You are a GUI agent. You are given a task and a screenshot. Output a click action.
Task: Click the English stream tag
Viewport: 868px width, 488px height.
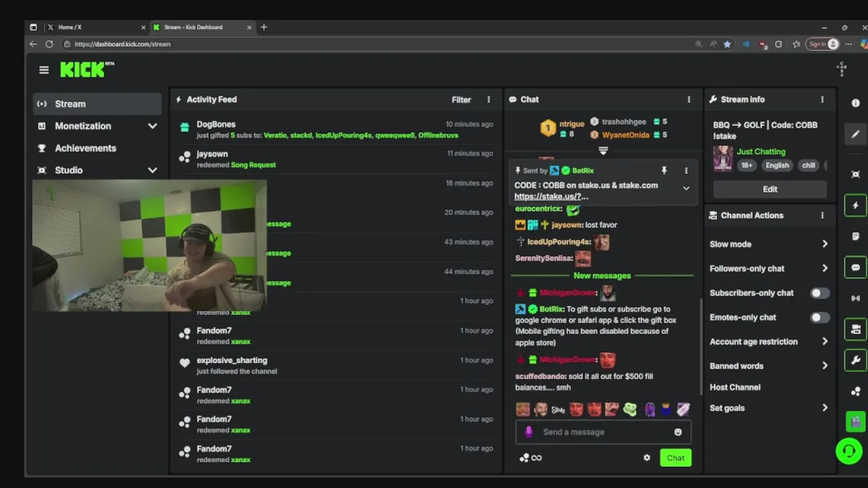(777, 165)
